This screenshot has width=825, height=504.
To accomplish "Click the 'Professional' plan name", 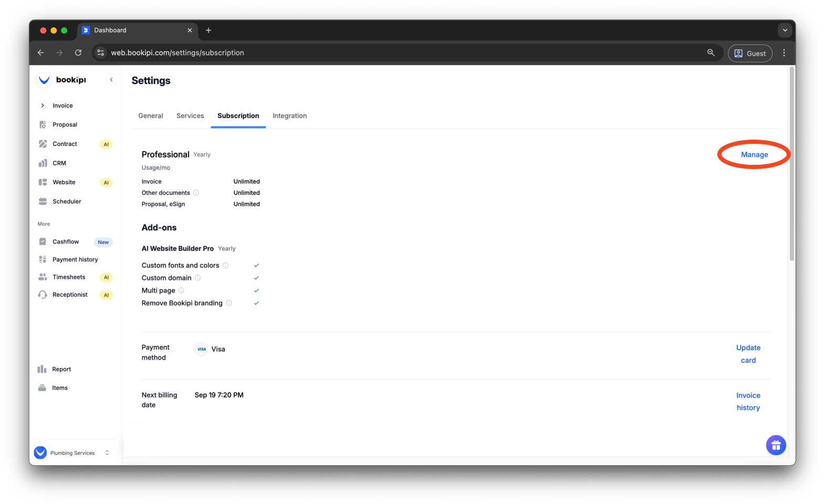I will (165, 154).
